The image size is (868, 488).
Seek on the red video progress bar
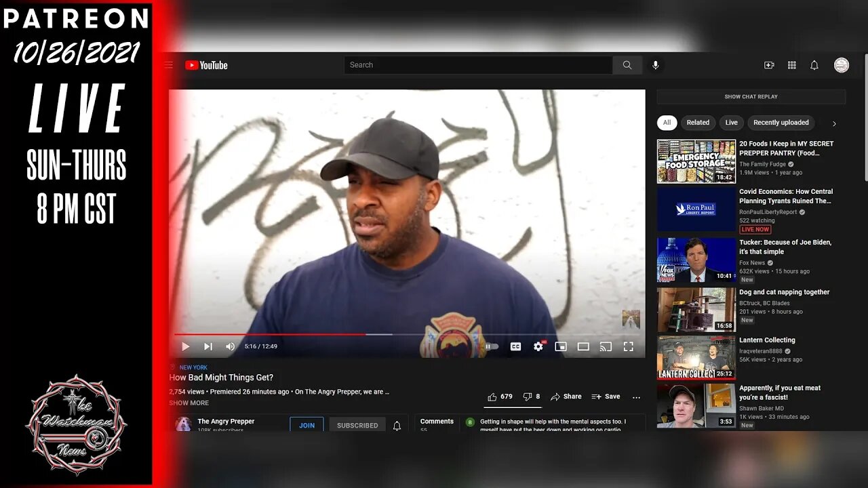click(x=407, y=334)
